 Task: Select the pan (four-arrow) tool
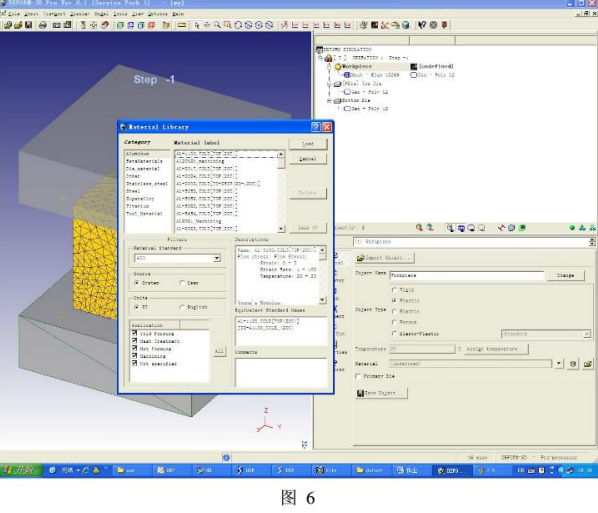[x=207, y=25]
